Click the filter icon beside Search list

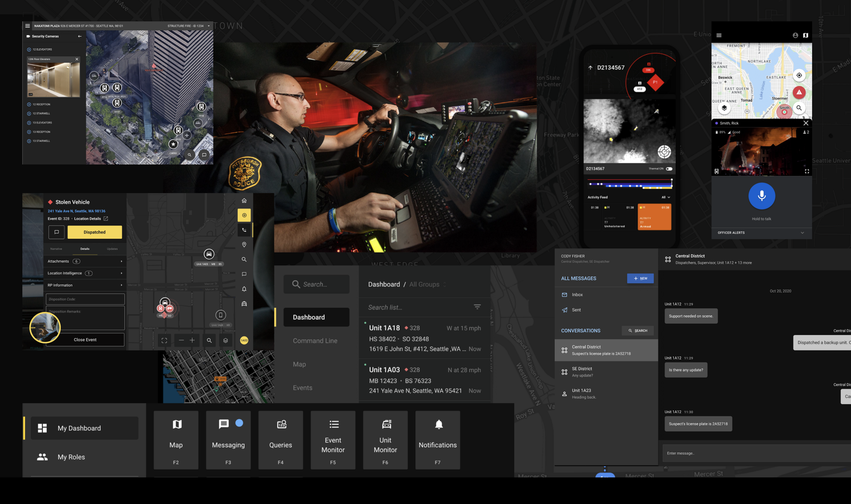(x=477, y=307)
